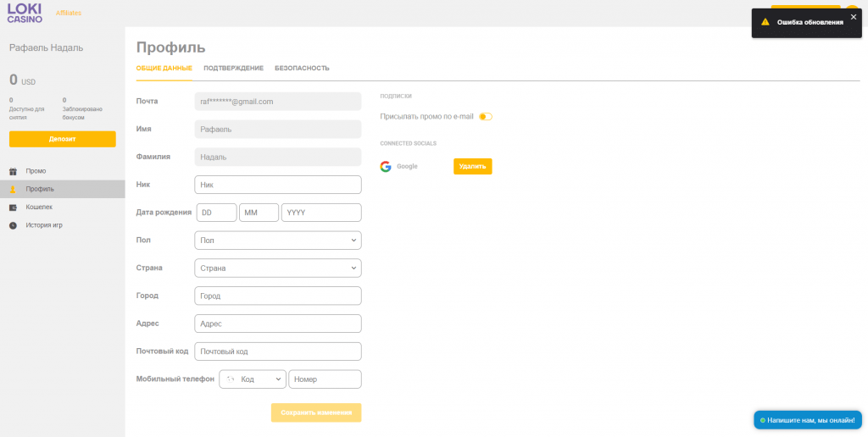
Task: Open История игр in the sidebar
Action: click(x=63, y=225)
